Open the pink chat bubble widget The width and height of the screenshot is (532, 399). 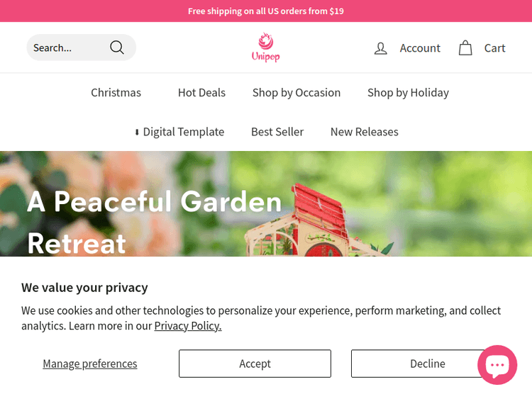[x=497, y=365]
